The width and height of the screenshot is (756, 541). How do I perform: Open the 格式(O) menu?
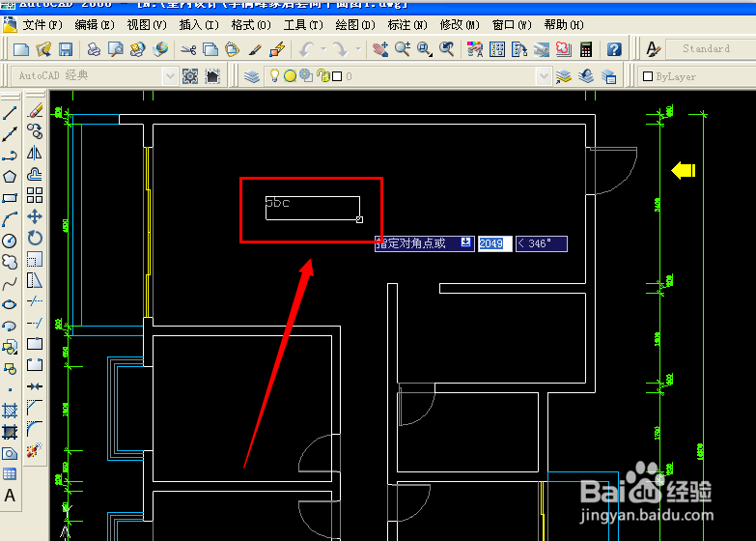(x=251, y=24)
